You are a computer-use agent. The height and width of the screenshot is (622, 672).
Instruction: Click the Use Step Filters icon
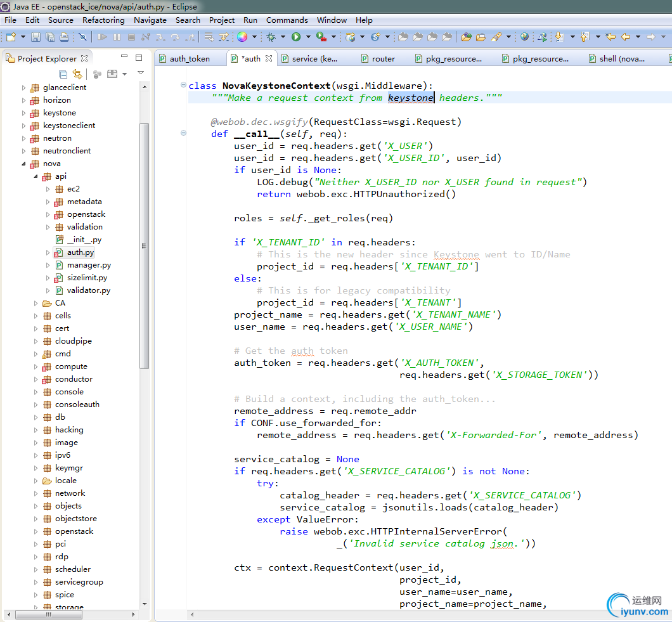pyautogui.click(x=223, y=37)
